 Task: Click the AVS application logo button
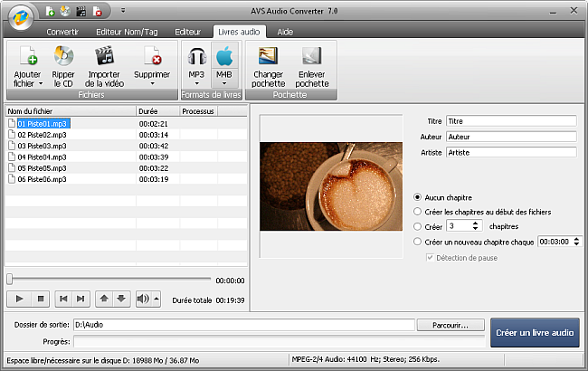pos(21,17)
